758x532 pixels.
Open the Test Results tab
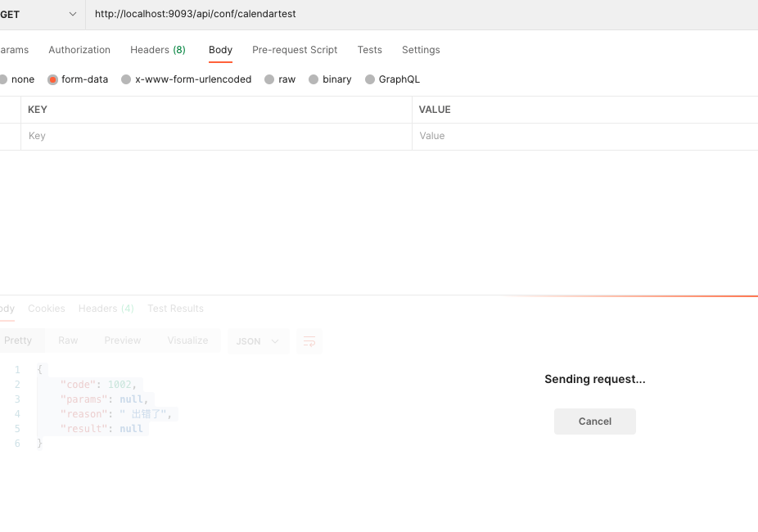(x=175, y=309)
